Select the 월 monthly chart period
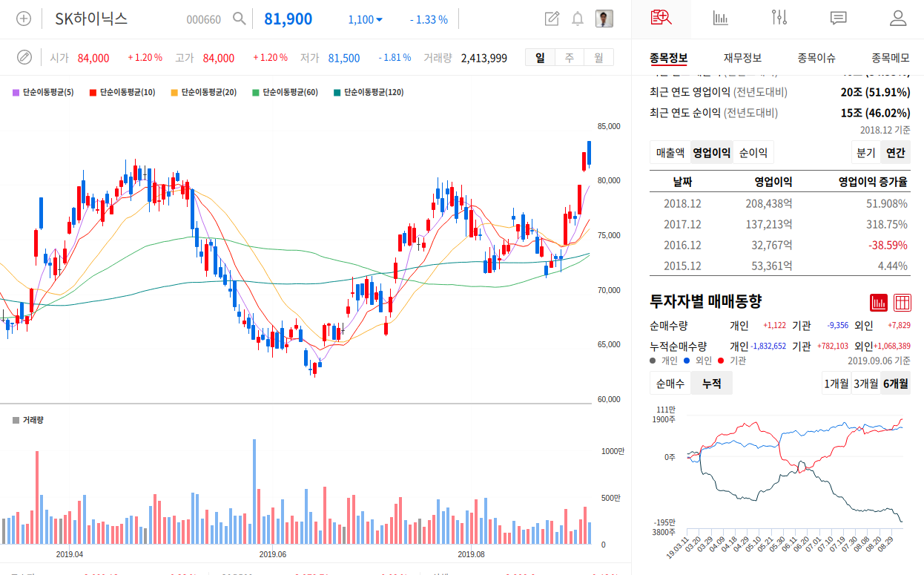This screenshot has height=575, width=924. [x=598, y=57]
